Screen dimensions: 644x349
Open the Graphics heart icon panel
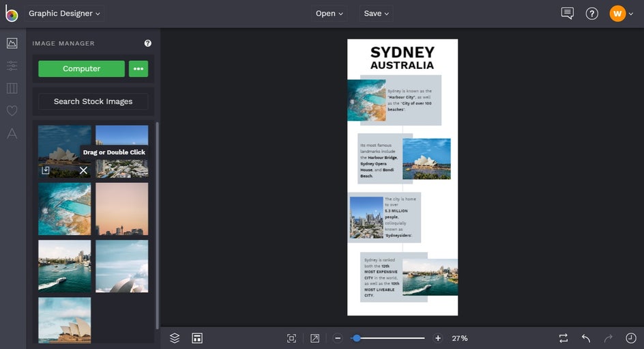click(12, 111)
